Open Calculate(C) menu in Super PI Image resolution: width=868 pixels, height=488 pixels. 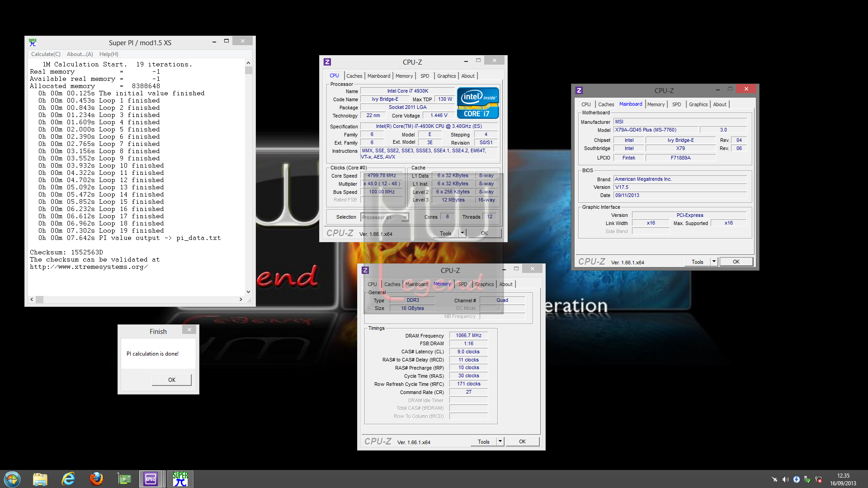(46, 54)
